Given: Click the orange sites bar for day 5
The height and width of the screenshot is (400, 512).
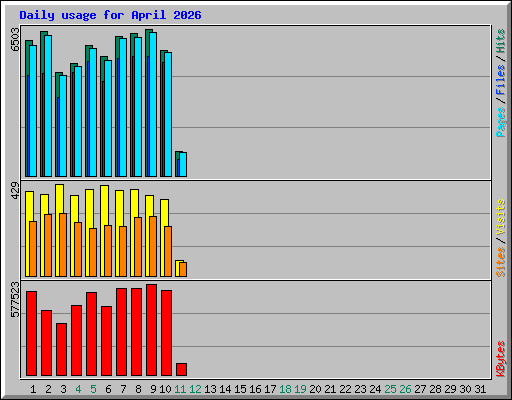Looking at the screenshot, I should pos(93,252).
